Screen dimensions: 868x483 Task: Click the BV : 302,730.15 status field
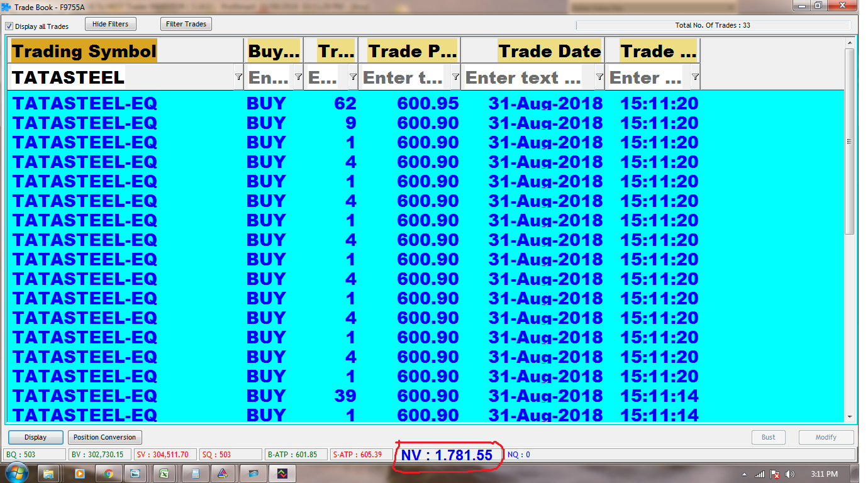100,454
